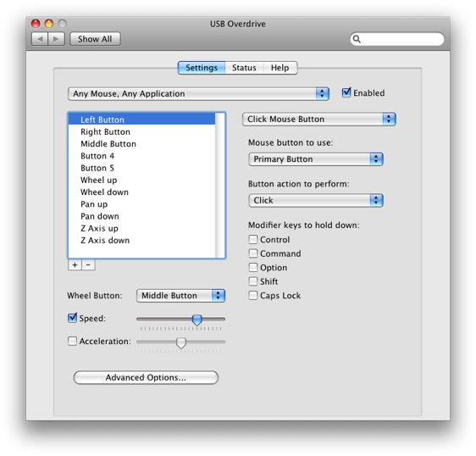
Task: Go forward with the right arrow toolbar button
Action: [x=56, y=39]
